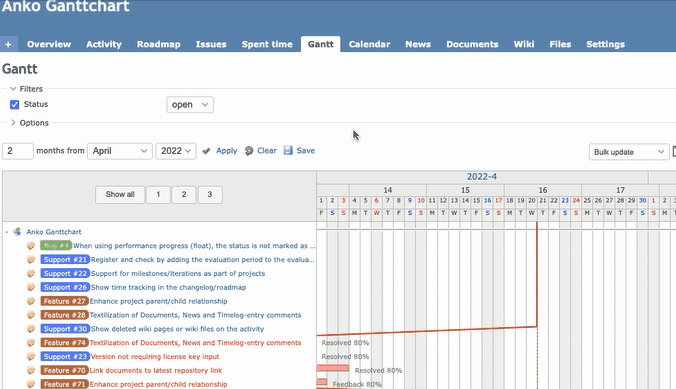Open Support #26 time tracking issue
Image resolution: width=676 pixels, height=389 pixels.
[x=168, y=287]
